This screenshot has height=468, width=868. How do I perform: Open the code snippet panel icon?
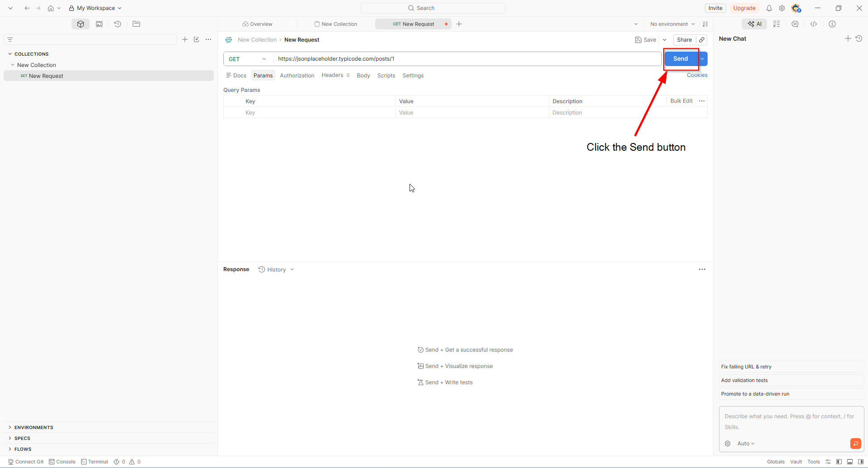click(x=814, y=24)
